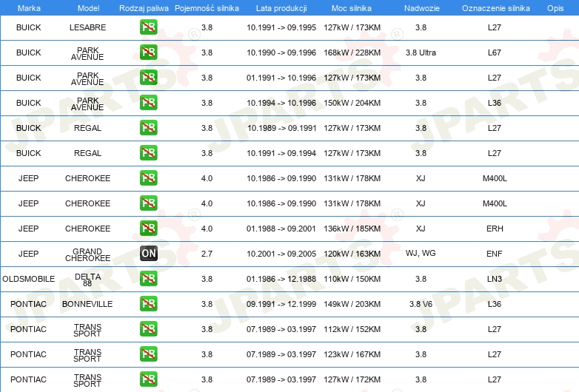
Task: Click the Moc silnika column header
Action: [352, 8]
